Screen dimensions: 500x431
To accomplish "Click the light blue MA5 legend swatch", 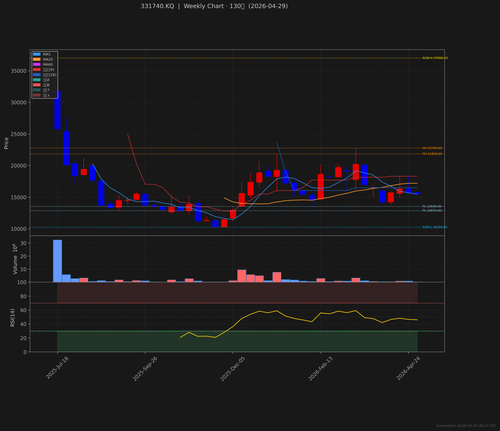I will pos(37,54).
